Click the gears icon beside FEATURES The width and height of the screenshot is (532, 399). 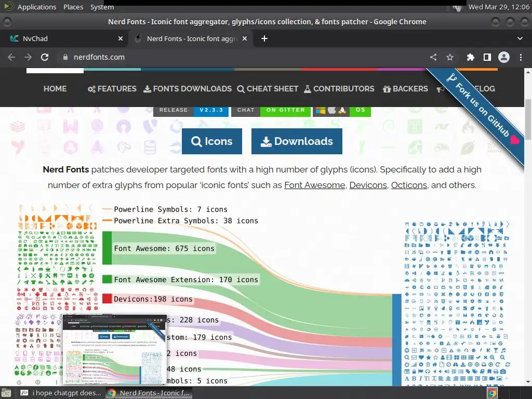91,89
